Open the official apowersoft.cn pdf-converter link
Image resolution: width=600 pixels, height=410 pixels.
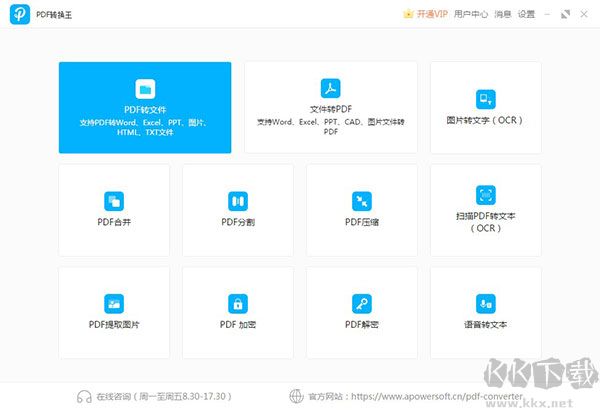point(437,396)
